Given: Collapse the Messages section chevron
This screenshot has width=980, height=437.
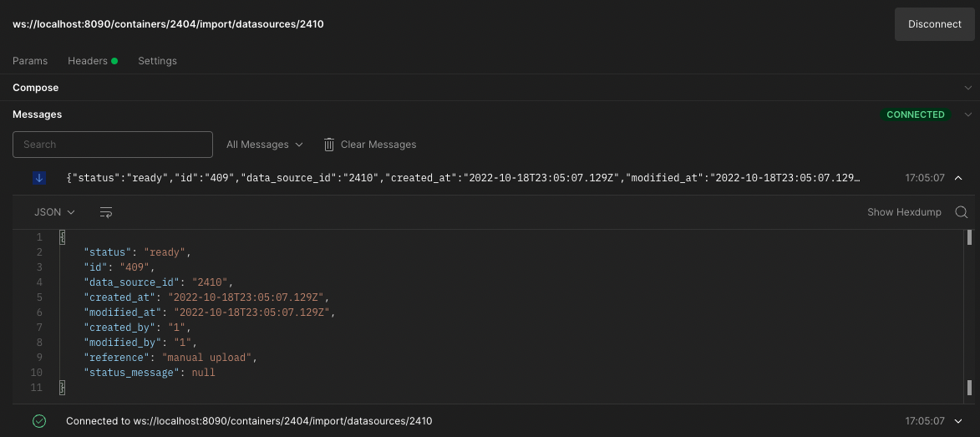Looking at the screenshot, I should [968, 114].
